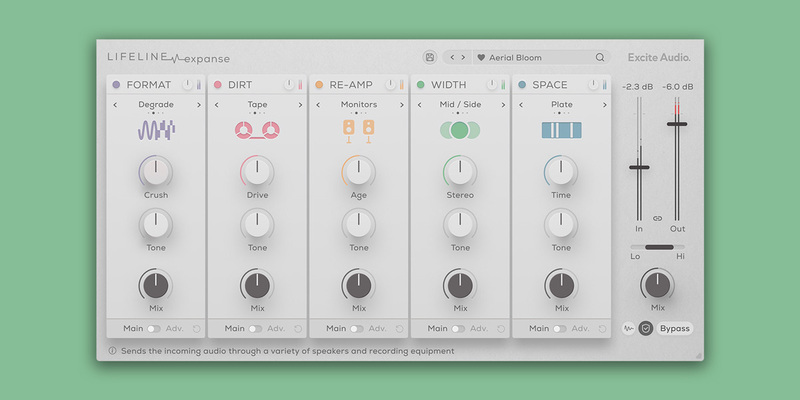Reset the SPACE module with its reset icon
Screen dimensions: 800x400
point(600,328)
